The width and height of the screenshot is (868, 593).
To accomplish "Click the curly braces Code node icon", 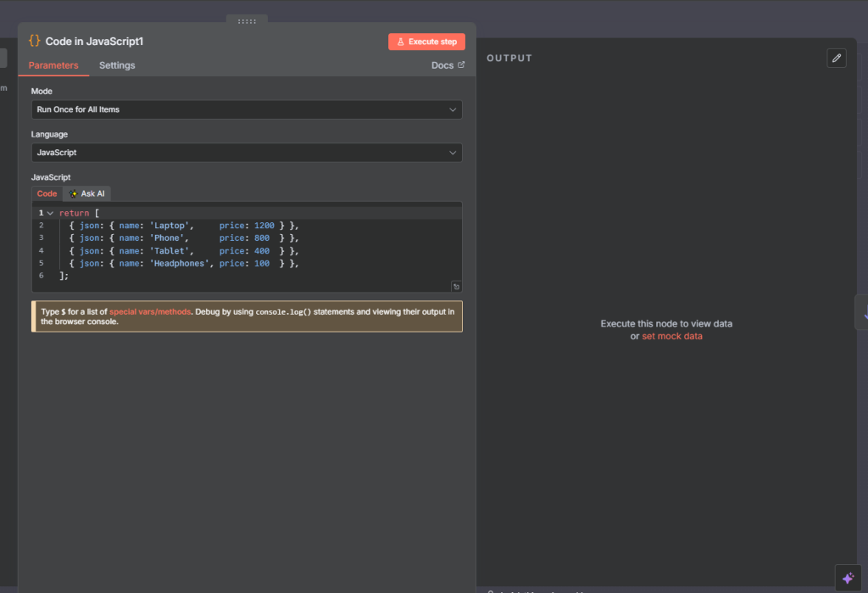I will [35, 41].
